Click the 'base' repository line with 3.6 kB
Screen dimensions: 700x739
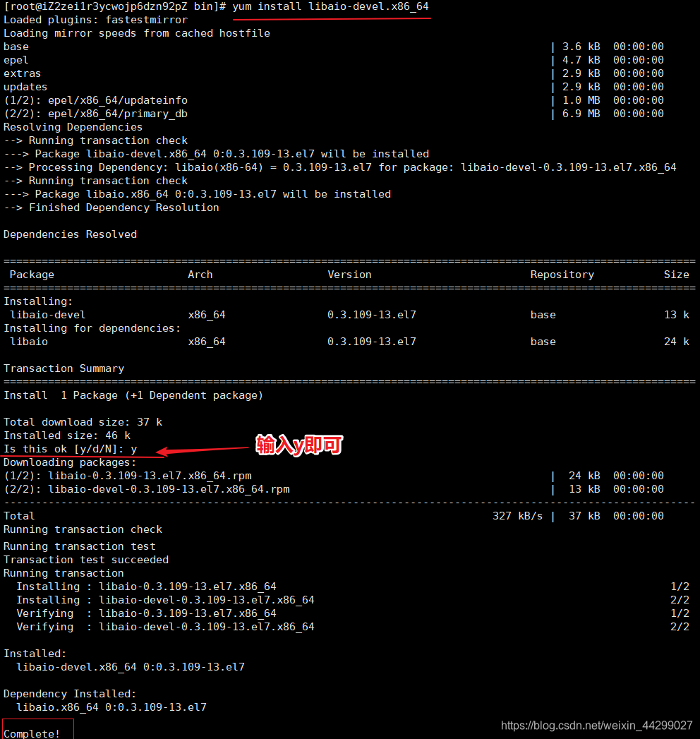334,47
